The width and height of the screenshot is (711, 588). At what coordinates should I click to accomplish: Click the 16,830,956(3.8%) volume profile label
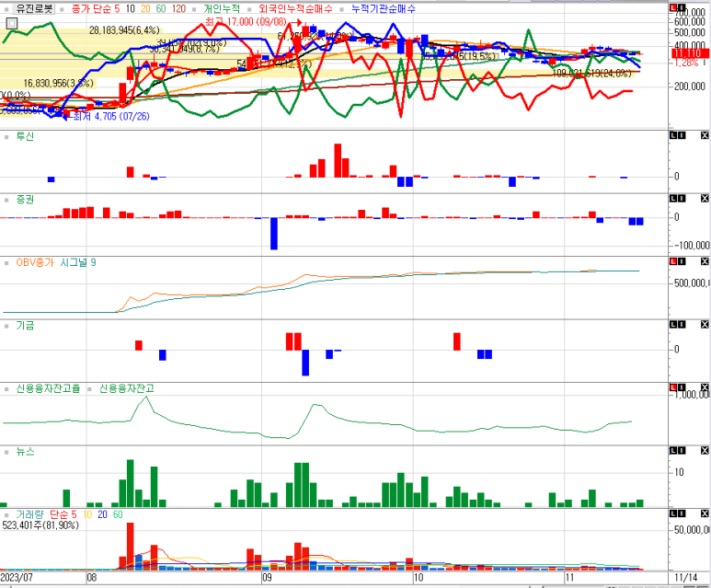click(58, 83)
